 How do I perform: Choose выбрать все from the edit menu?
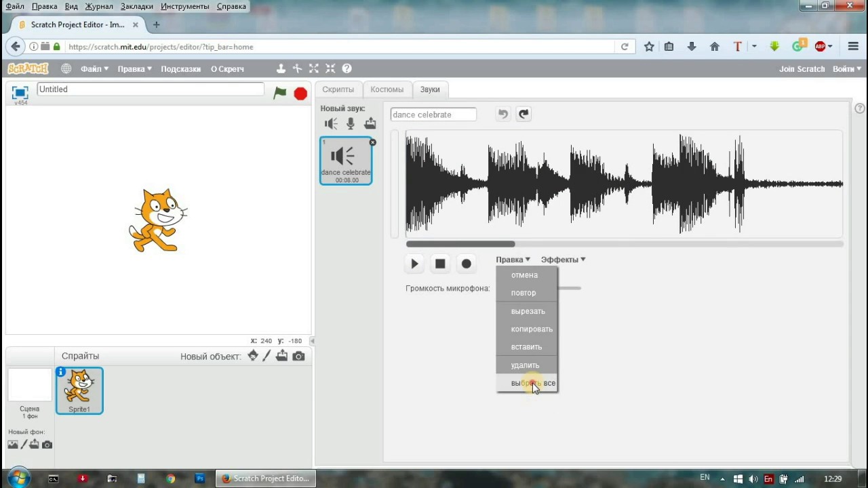(x=527, y=383)
